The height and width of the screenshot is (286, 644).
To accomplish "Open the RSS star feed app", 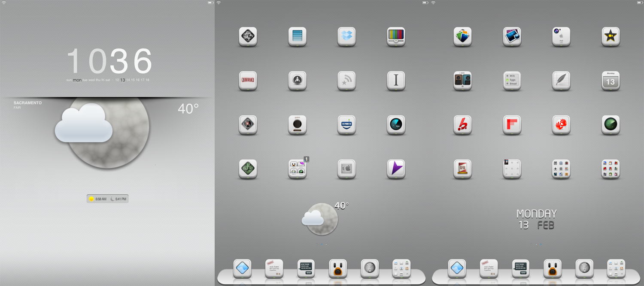I will (x=346, y=81).
